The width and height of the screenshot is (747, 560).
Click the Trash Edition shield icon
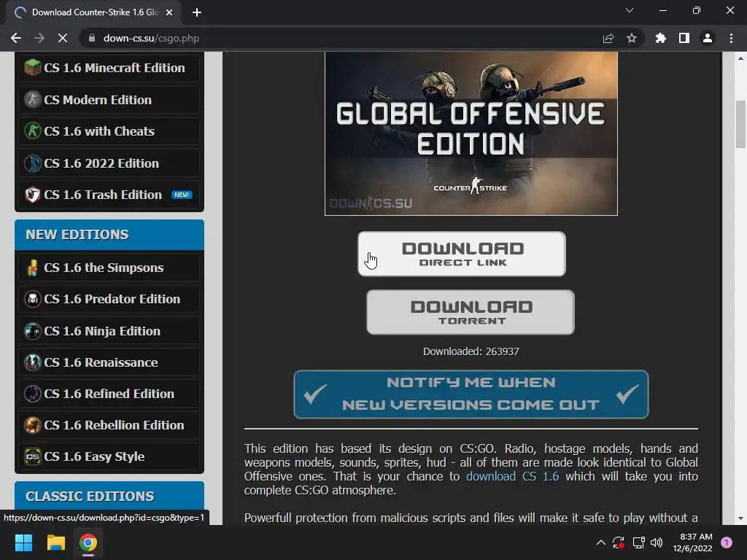[32, 194]
